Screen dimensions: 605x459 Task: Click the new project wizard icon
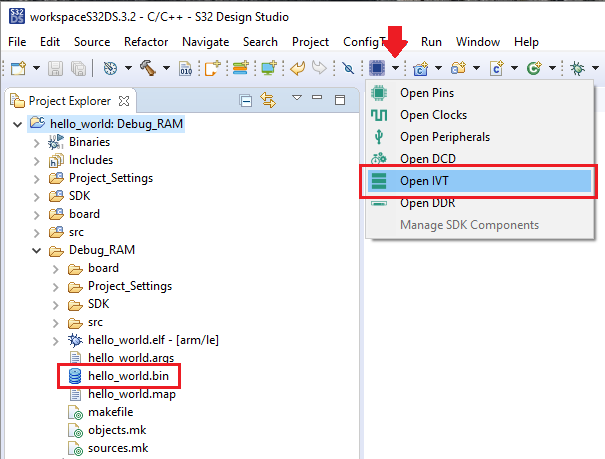pyautogui.click(x=212, y=68)
